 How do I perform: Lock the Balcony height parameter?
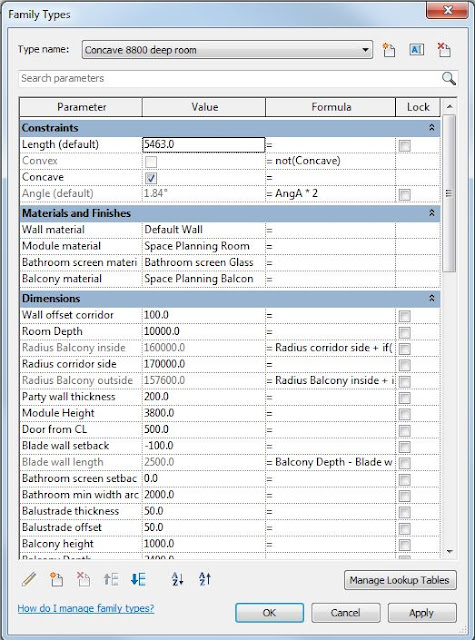coord(404,545)
